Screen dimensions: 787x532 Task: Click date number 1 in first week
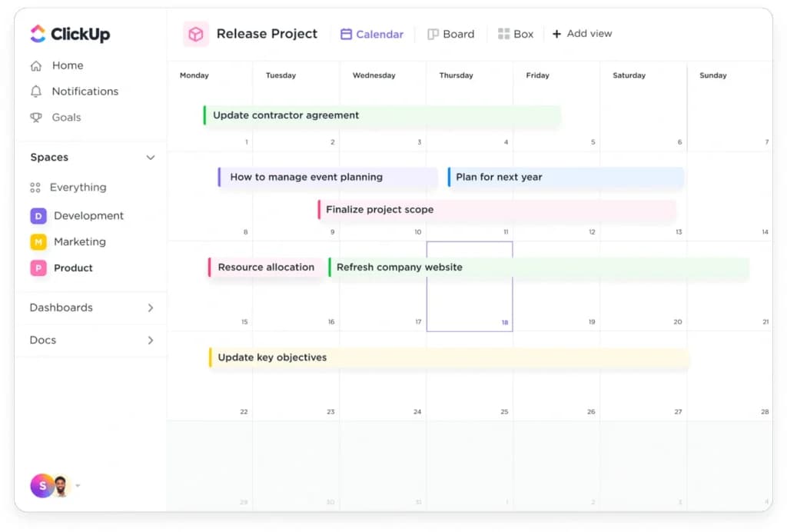pyautogui.click(x=247, y=142)
